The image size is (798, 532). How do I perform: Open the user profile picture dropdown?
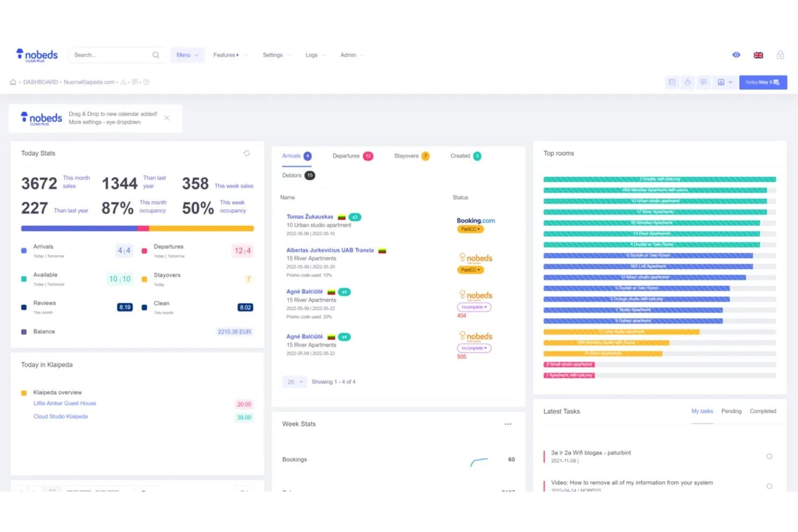725,82
